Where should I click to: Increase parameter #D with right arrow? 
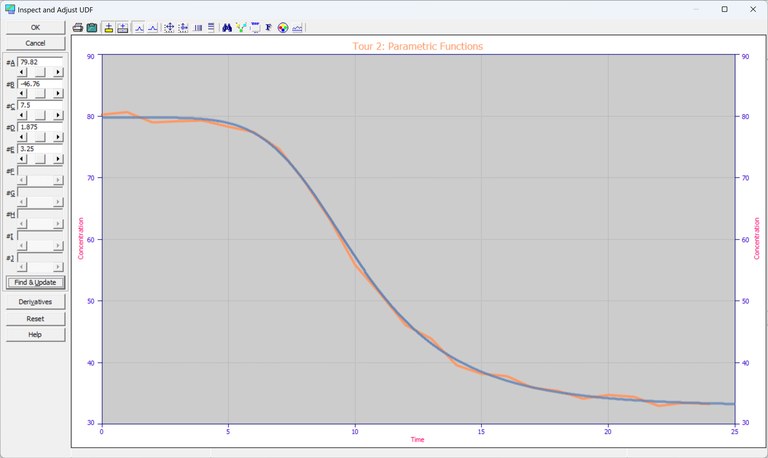58,137
